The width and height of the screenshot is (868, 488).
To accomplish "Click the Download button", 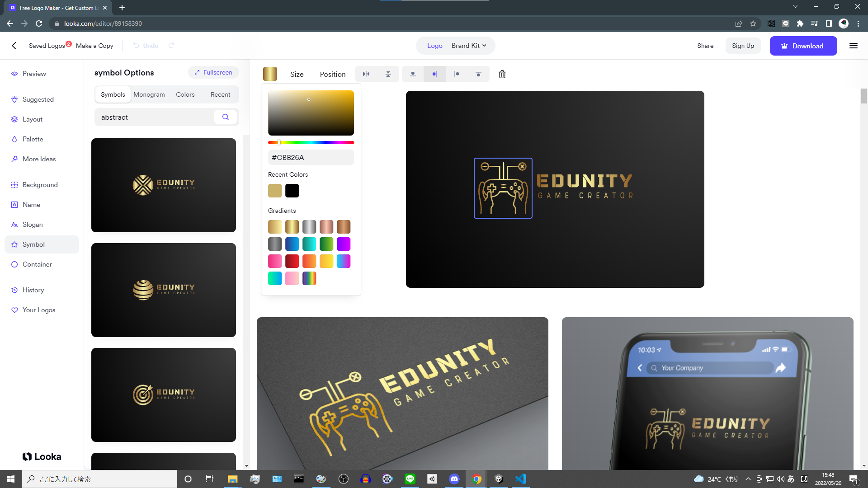I will pos(803,46).
